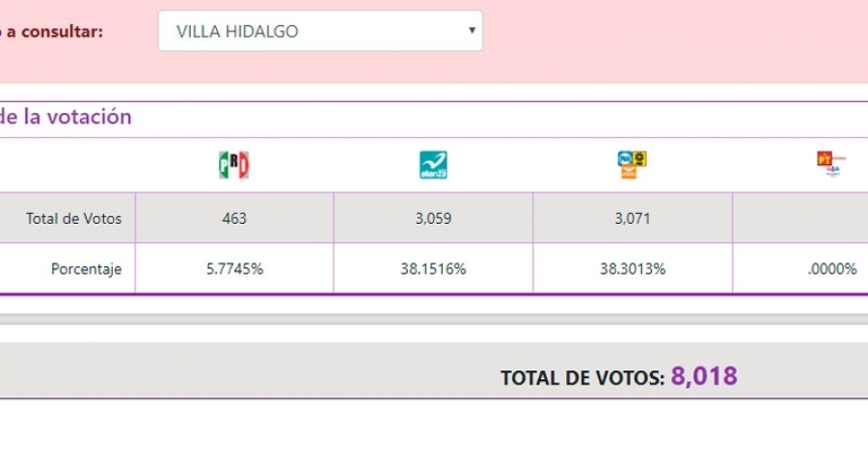Click the .0000% percentage cell

[831, 269]
